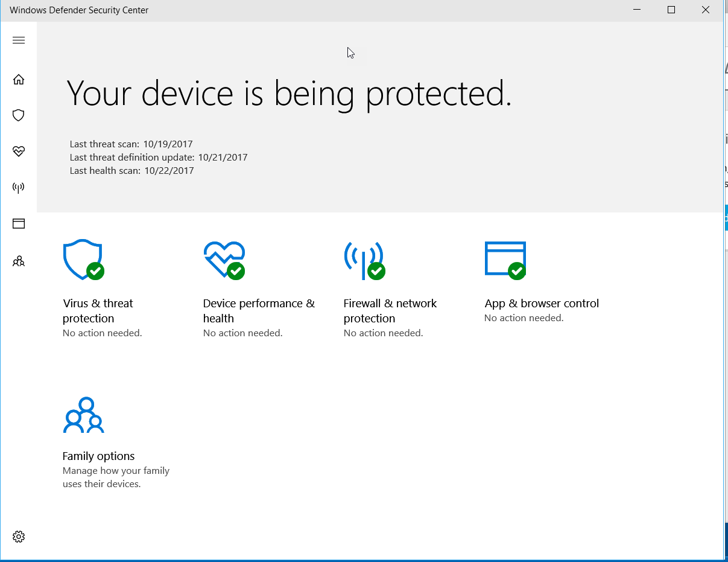
Task: Open the App & browser control title
Action: coord(542,304)
